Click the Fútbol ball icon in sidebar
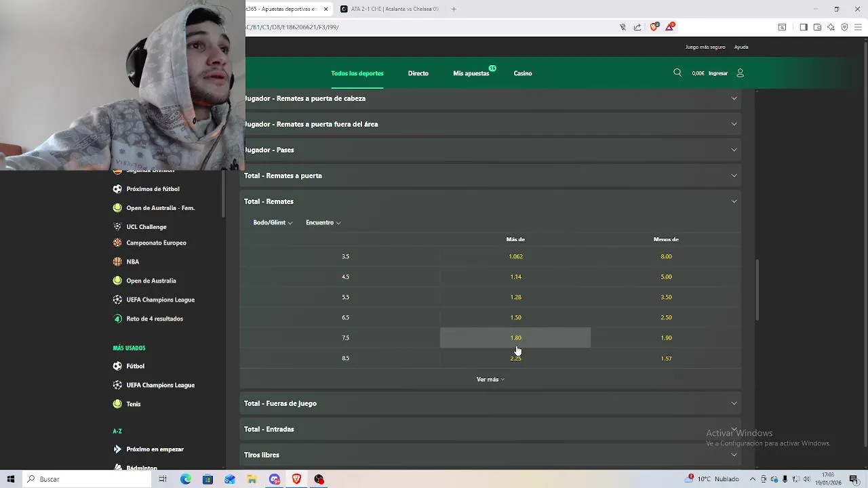The image size is (868, 488). tap(117, 366)
